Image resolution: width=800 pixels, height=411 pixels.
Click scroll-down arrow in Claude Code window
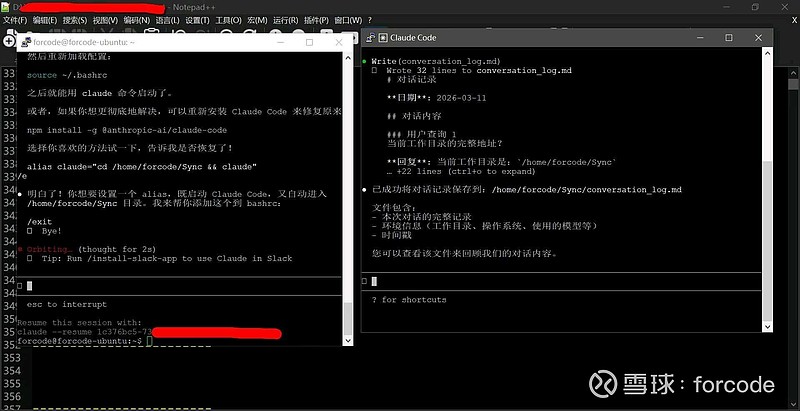(x=767, y=326)
